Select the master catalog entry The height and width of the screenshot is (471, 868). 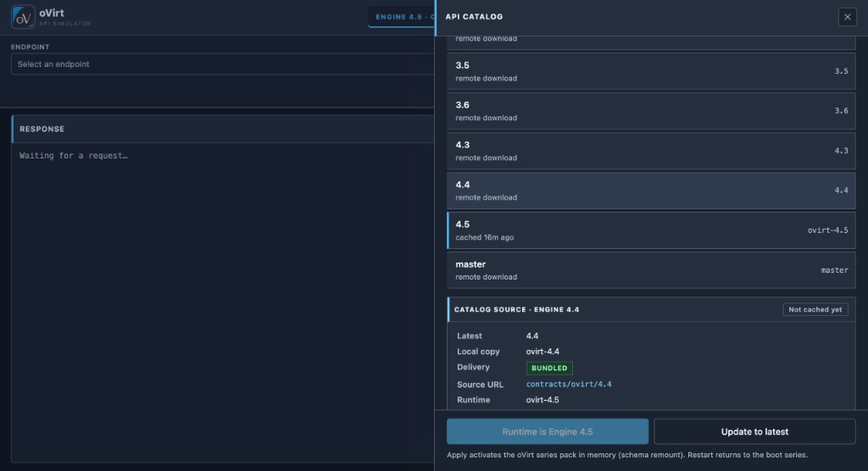651,270
